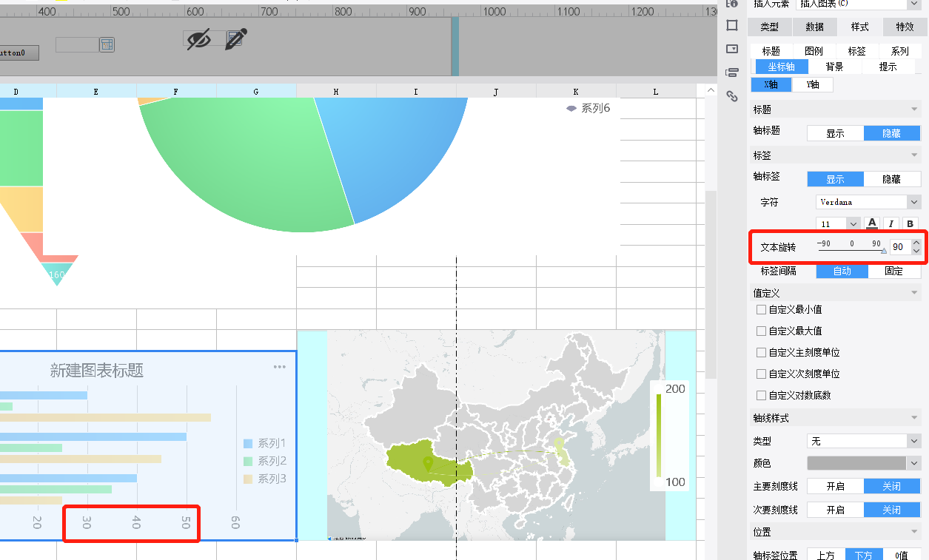
Task: Click the date picker widget icon
Action: point(107,44)
